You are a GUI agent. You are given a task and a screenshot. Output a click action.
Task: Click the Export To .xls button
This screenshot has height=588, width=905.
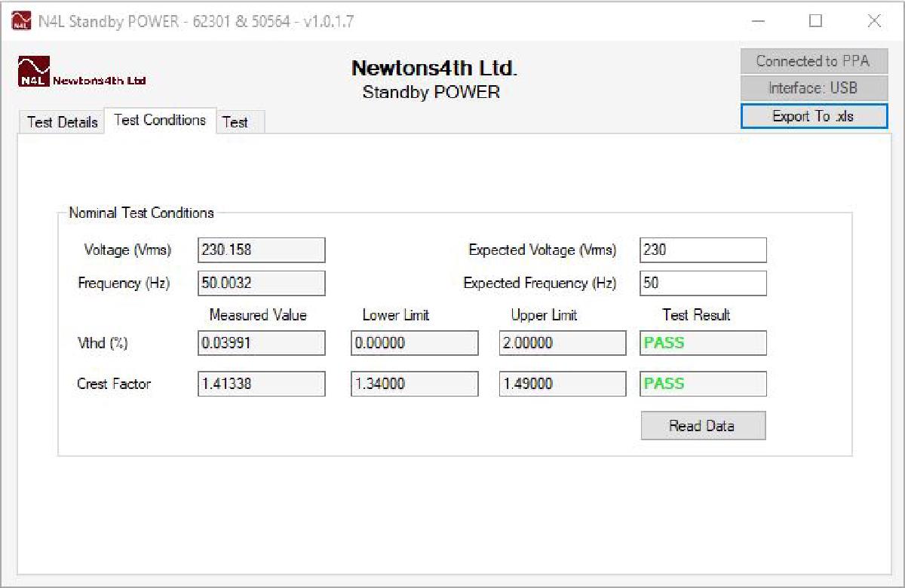(814, 116)
